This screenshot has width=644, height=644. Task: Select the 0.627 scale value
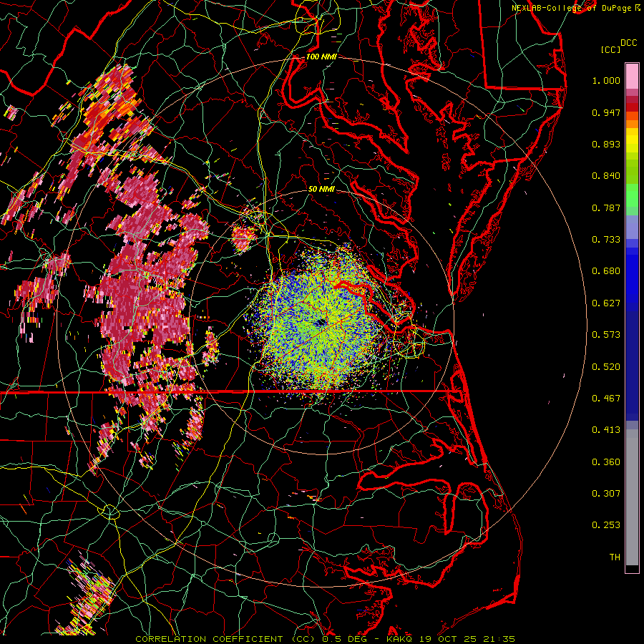[x=606, y=303]
